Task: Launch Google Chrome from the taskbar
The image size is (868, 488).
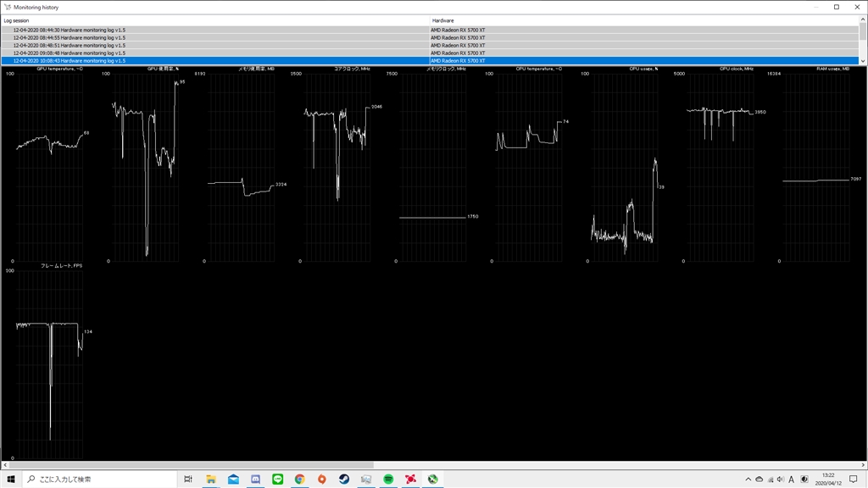Action: [x=299, y=480]
